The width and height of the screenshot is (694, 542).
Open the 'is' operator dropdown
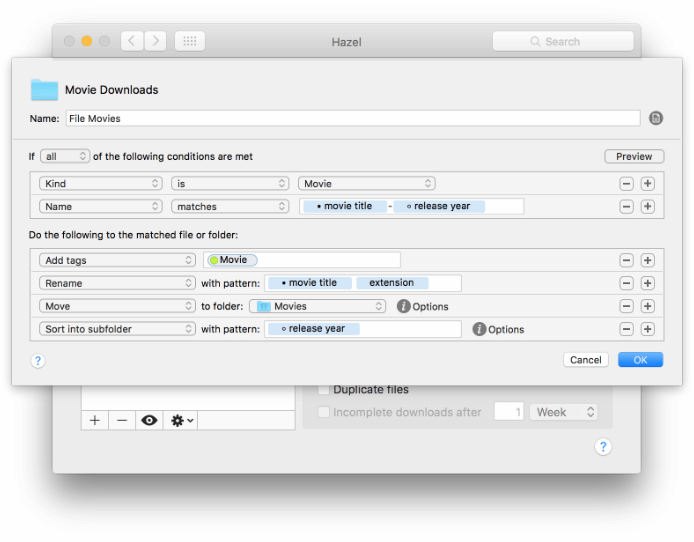tap(230, 184)
